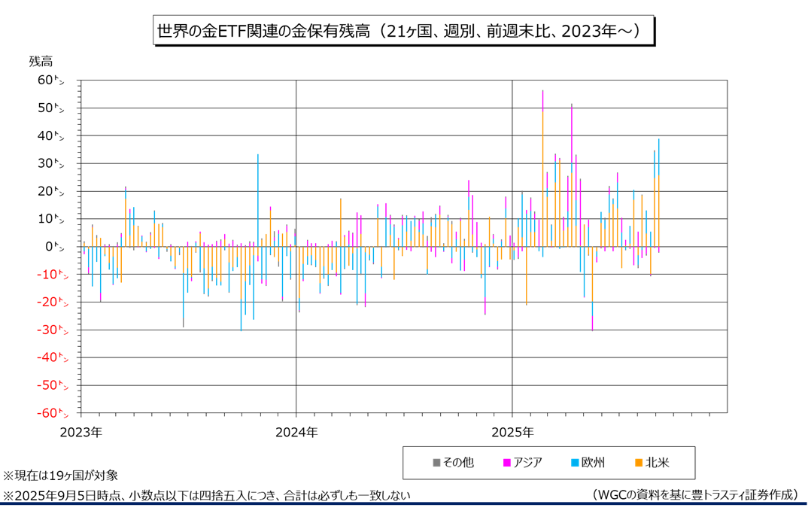Image resolution: width=808 pixels, height=532 pixels.
Task: Click the orange 北米 legend marker
Action: (x=638, y=463)
